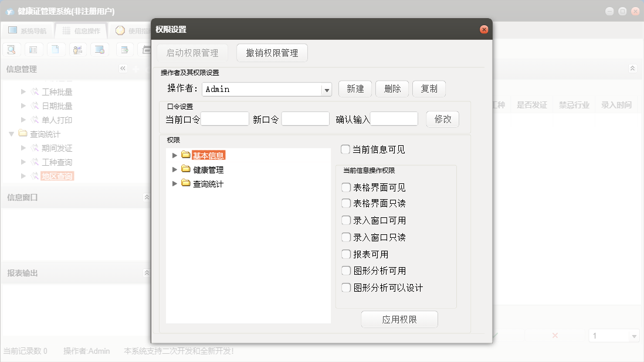
Task: Expand the 基本信息 tree node arrow
Action: (x=174, y=155)
